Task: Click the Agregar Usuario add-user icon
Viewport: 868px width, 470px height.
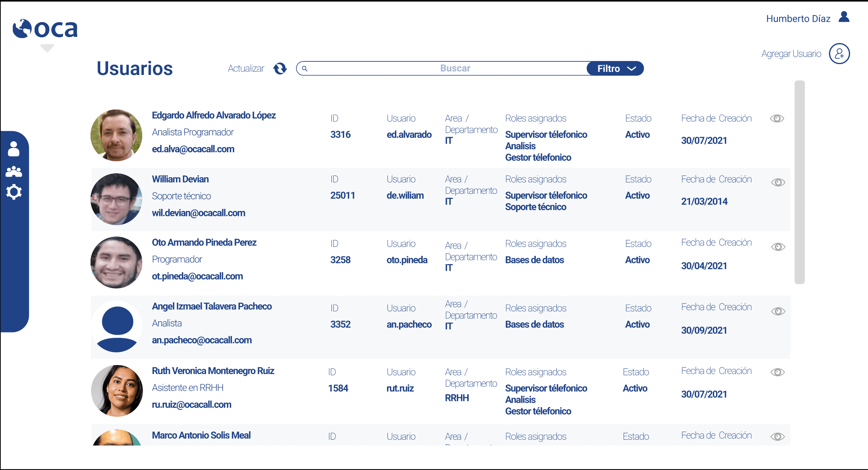Action: pyautogui.click(x=839, y=54)
